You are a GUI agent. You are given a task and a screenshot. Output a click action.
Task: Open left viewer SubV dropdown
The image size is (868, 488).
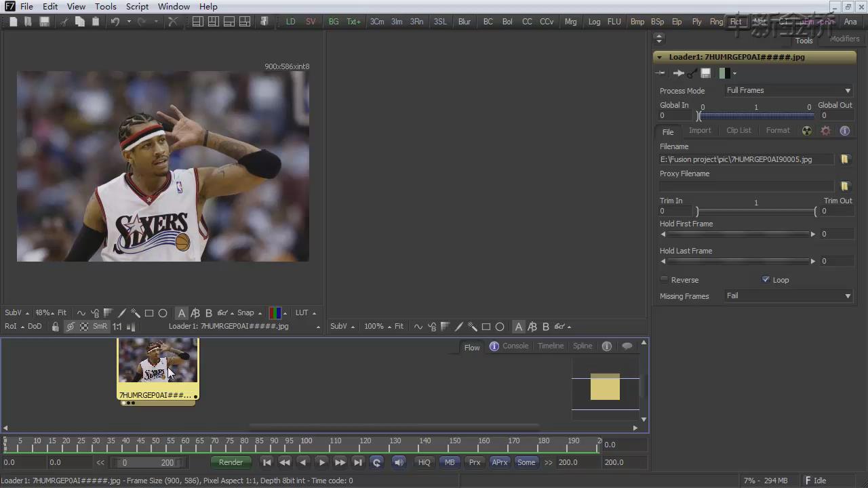pyautogui.click(x=17, y=313)
